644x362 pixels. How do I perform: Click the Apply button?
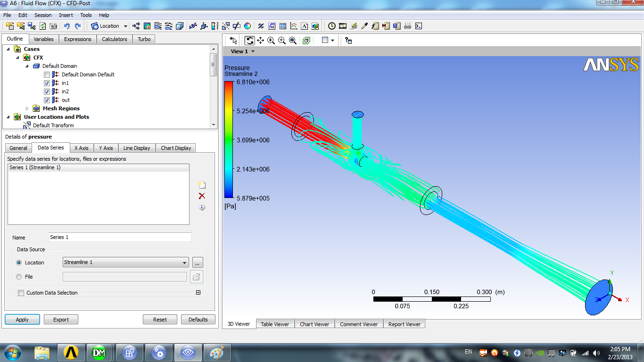point(22,320)
